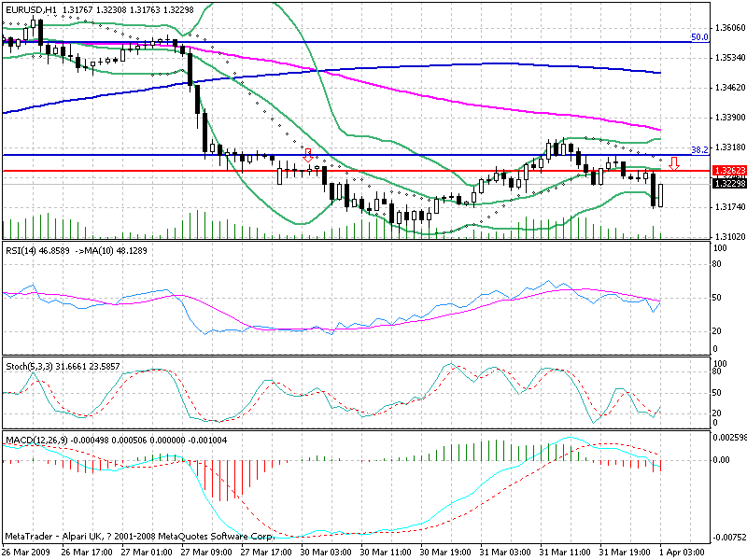
Task: Click the 1.35340 price axis value
Action: (x=730, y=58)
